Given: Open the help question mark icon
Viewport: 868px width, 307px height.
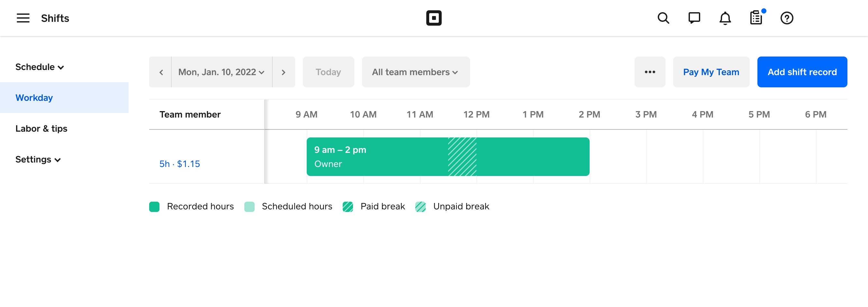Looking at the screenshot, I should tap(787, 18).
